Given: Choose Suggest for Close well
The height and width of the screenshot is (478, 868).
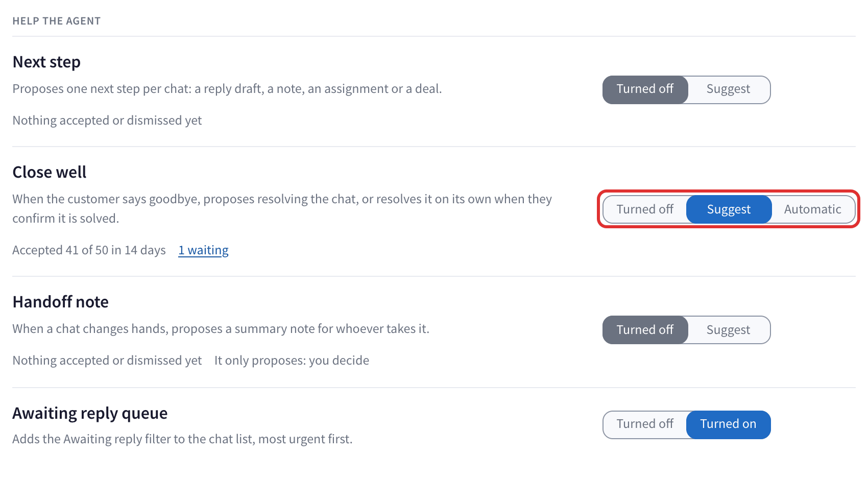Looking at the screenshot, I should 729,210.
